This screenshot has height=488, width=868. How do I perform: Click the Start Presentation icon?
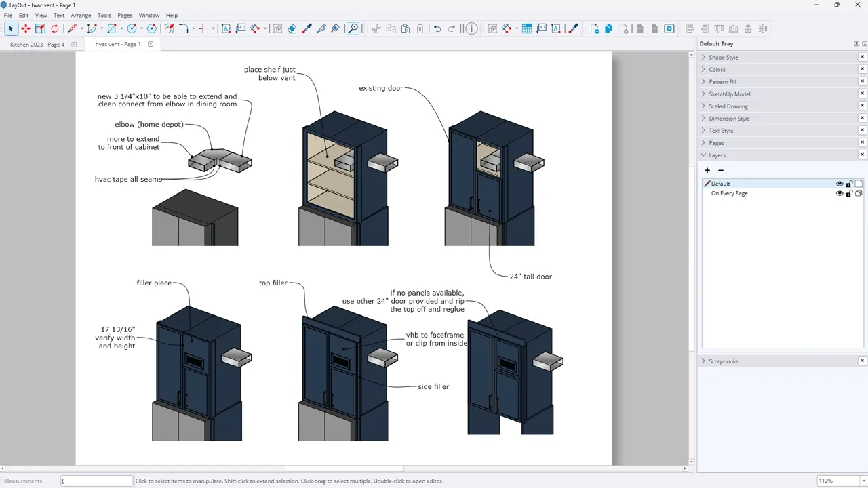(x=669, y=28)
